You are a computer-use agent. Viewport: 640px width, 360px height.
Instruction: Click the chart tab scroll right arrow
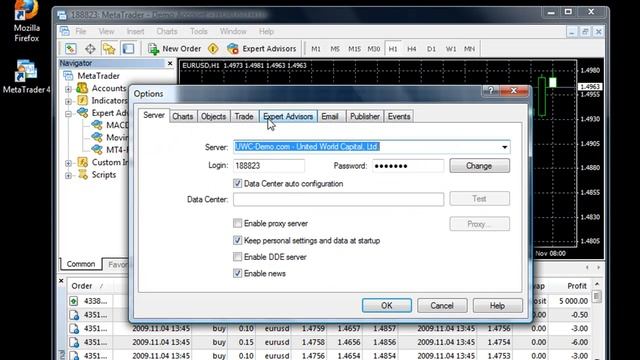(x=598, y=267)
